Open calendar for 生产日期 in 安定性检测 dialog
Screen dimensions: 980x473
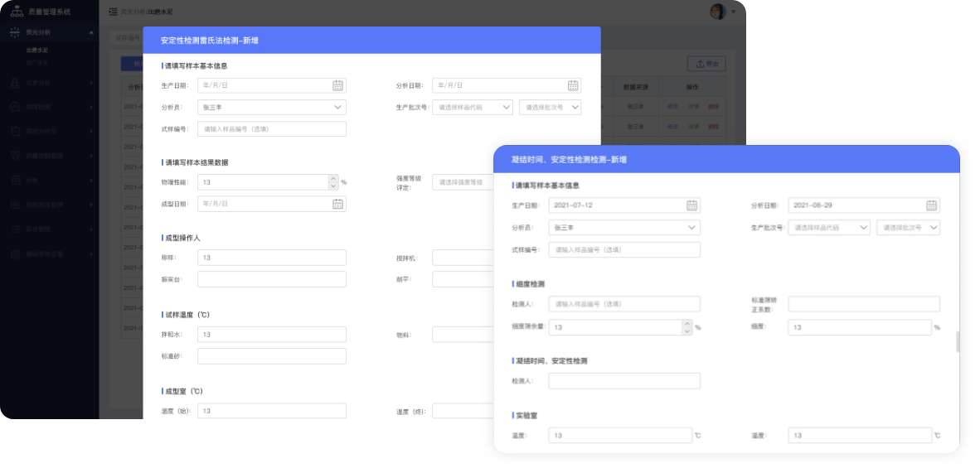point(337,85)
